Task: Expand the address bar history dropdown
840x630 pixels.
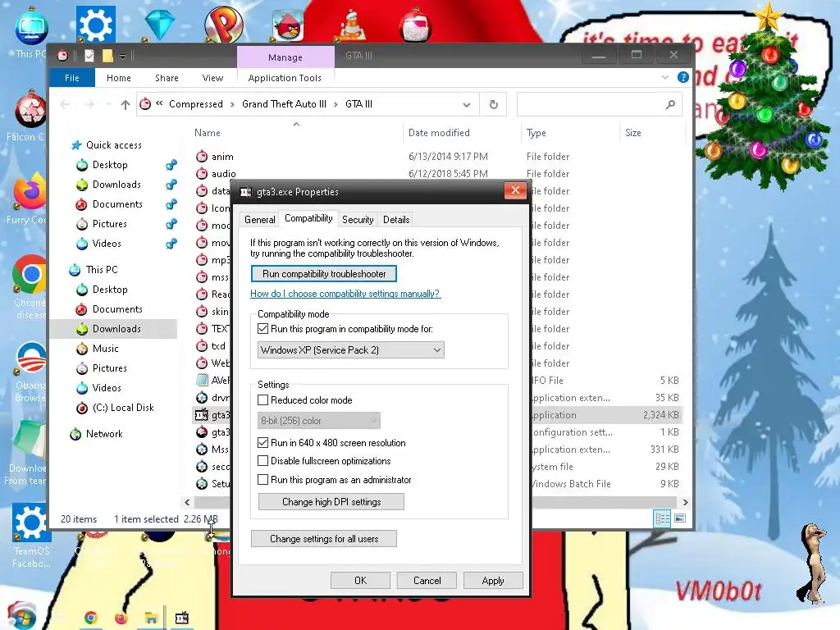Action: 467,104
